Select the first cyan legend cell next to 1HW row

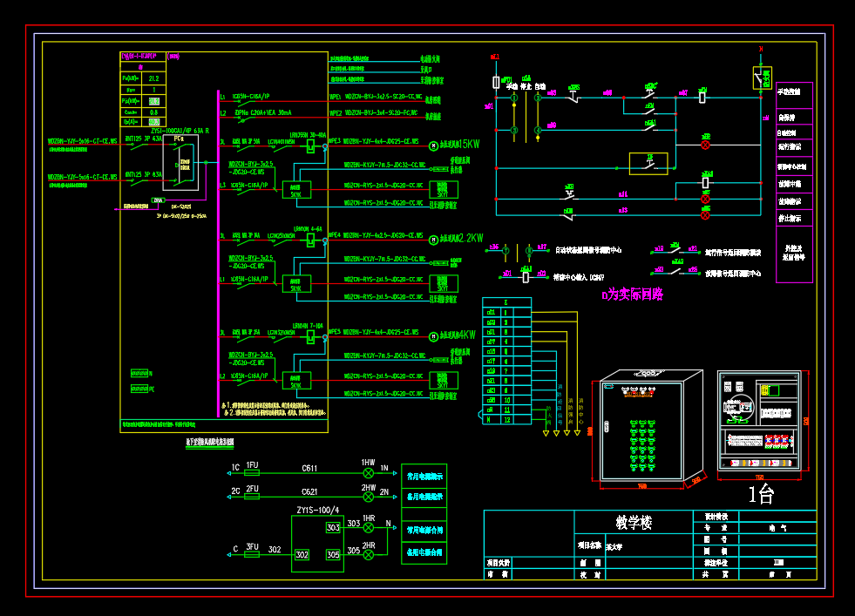424,477
